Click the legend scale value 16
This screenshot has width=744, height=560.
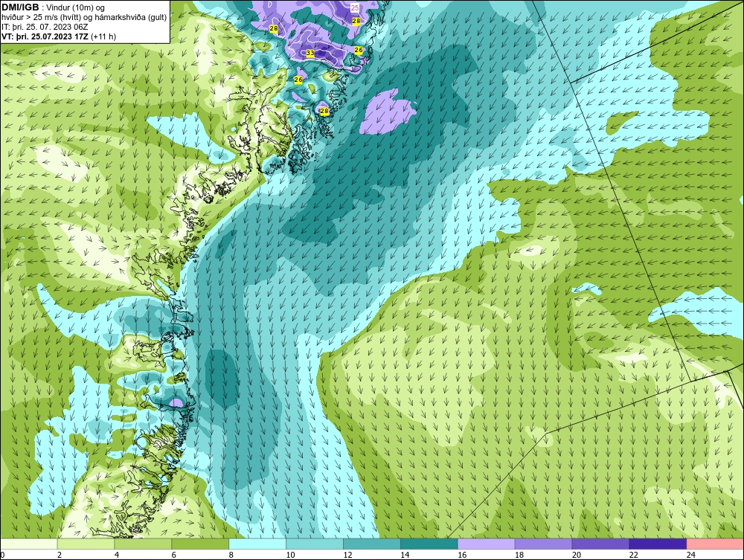tap(462, 555)
